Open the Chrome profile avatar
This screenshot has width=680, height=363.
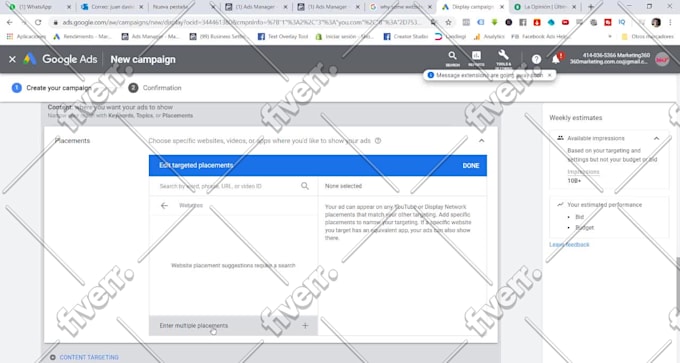pos(656,22)
